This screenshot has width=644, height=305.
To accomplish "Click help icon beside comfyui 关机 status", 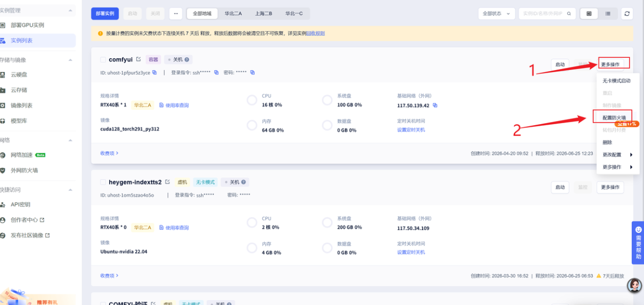I will click(187, 60).
